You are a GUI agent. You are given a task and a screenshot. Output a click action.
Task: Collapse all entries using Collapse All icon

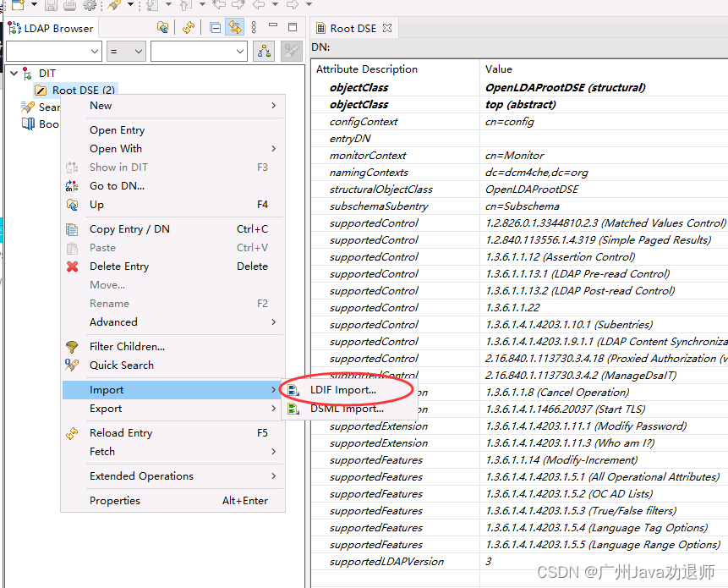tap(215, 26)
